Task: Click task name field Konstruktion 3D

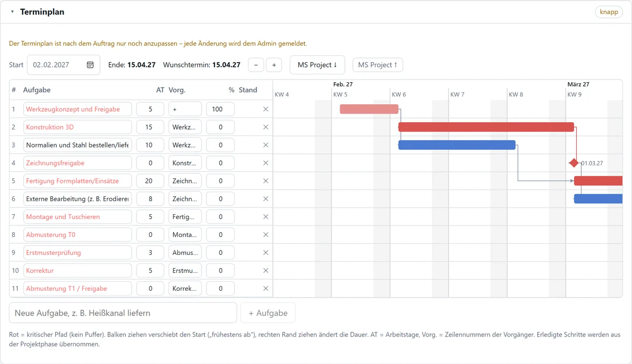Action: (x=77, y=127)
